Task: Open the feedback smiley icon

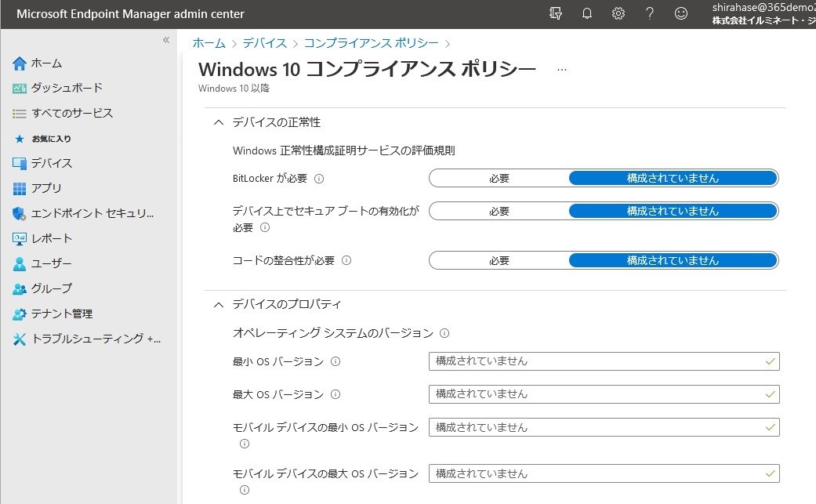Action: [x=680, y=13]
